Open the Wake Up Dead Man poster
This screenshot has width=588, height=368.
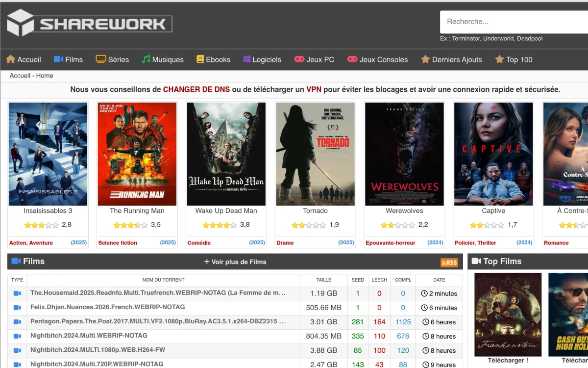click(226, 154)
